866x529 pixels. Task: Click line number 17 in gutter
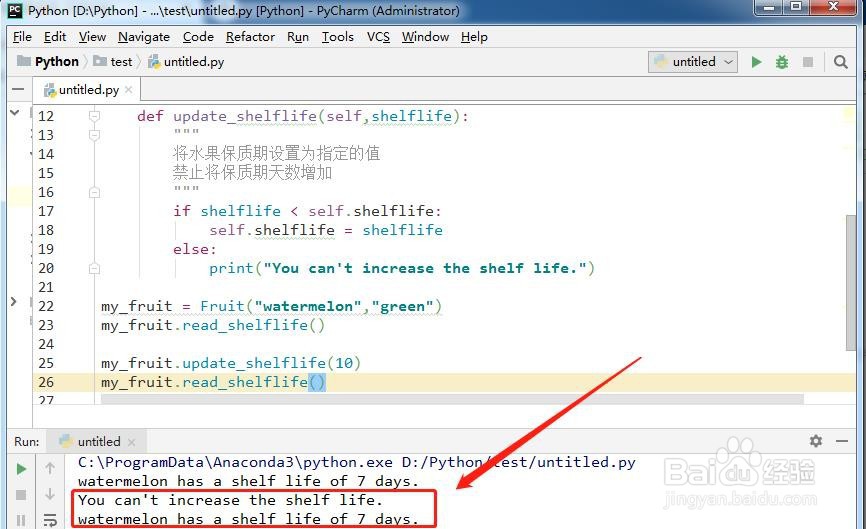46,211
